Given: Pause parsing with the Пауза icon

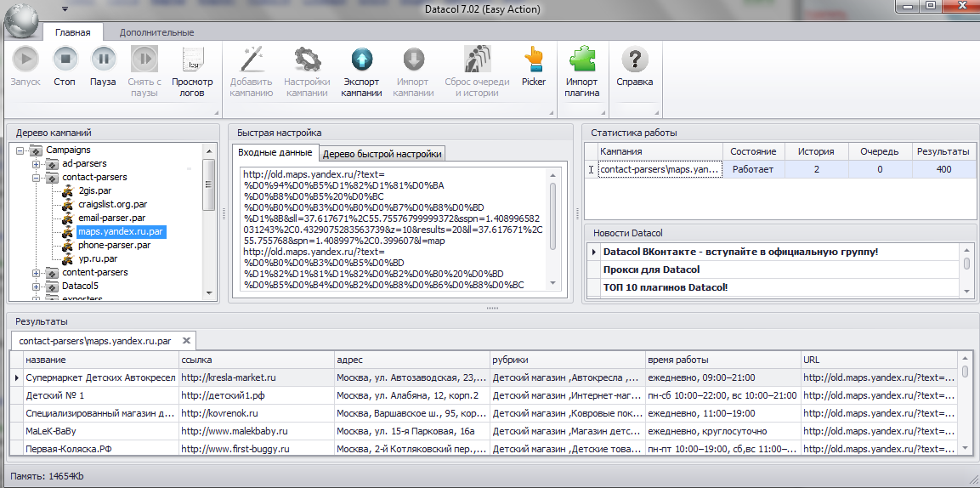Looking at the screenshot, I should click(104, 60).
